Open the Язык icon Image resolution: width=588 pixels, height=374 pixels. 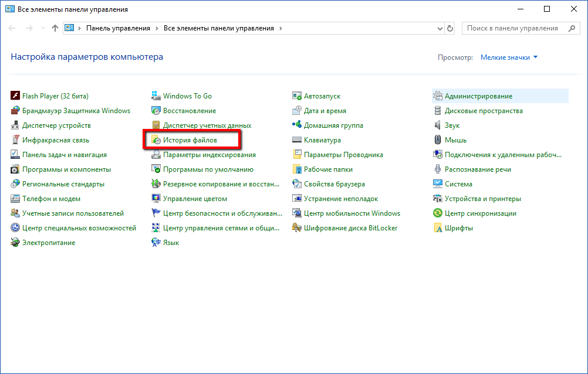click(x=156, y=243)
